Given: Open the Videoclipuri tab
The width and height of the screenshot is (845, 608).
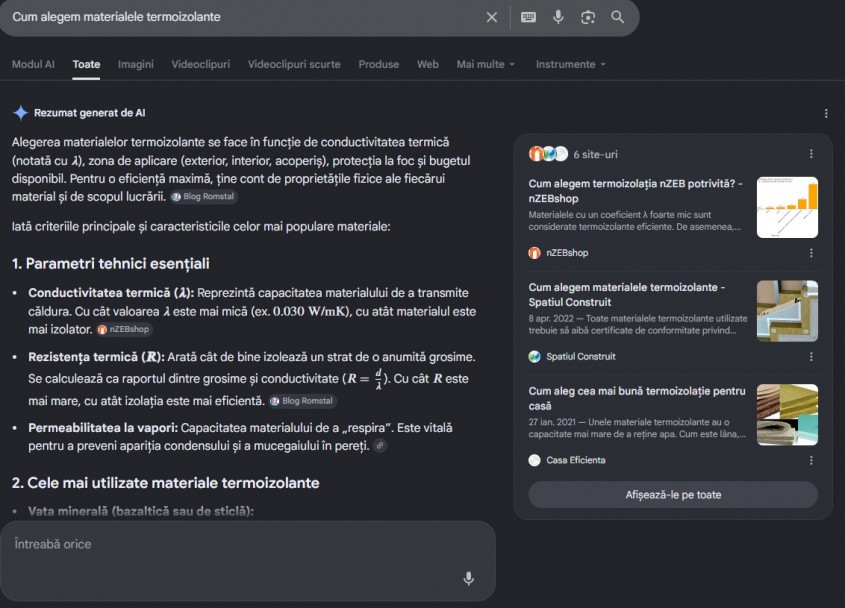Looking at the screenshot, I should click(200, 64).
